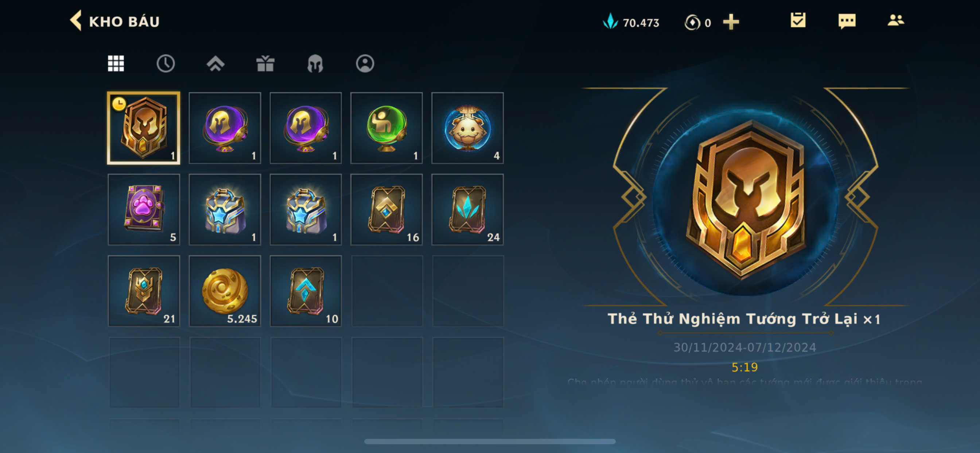Select the returning champion trial card
The image size is (980, 453).
point(144,128)
